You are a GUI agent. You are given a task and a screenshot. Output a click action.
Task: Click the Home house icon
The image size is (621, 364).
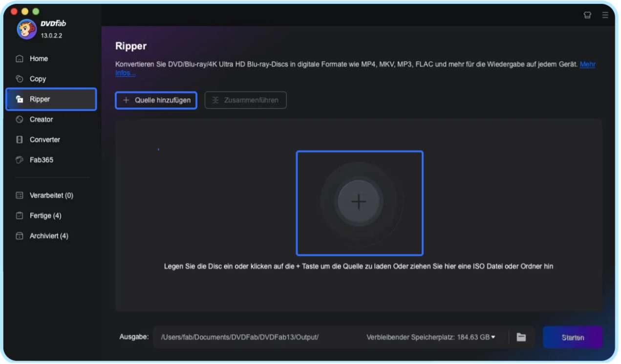[x=20, y=59]
